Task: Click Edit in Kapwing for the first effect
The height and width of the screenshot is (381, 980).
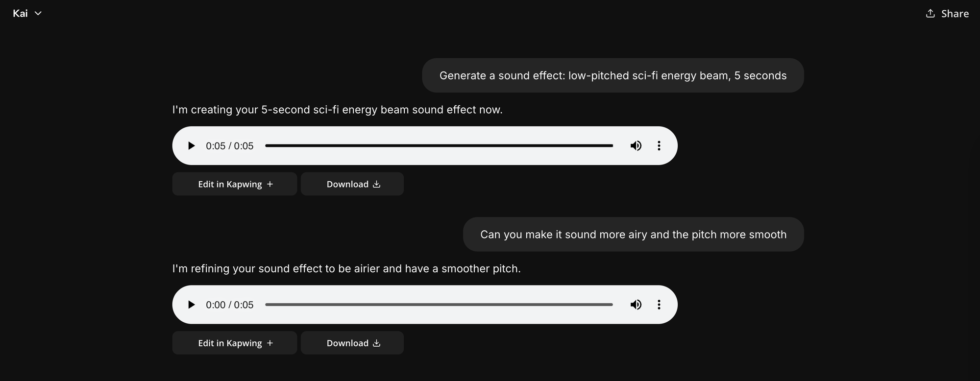Action: (x=234, y=184)
